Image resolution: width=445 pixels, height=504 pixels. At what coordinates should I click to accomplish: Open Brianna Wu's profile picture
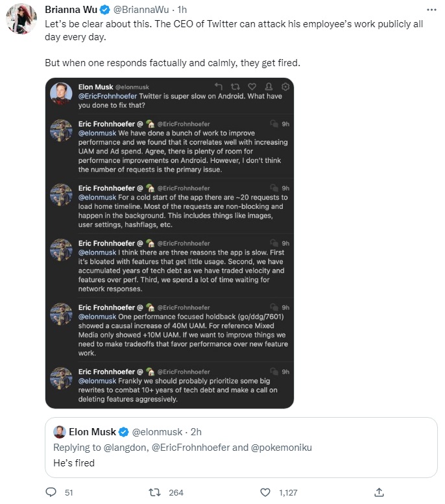tap(21, 18)
